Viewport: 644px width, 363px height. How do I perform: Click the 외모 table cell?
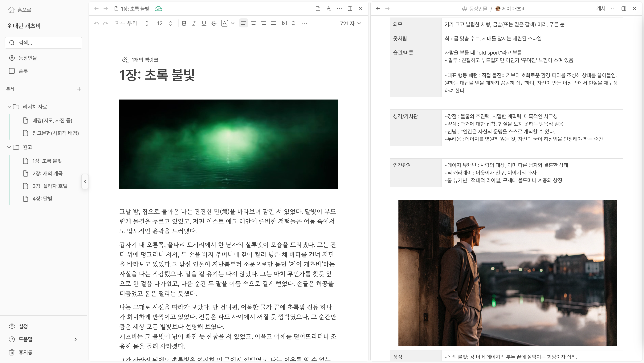click(x=415, y=25)
